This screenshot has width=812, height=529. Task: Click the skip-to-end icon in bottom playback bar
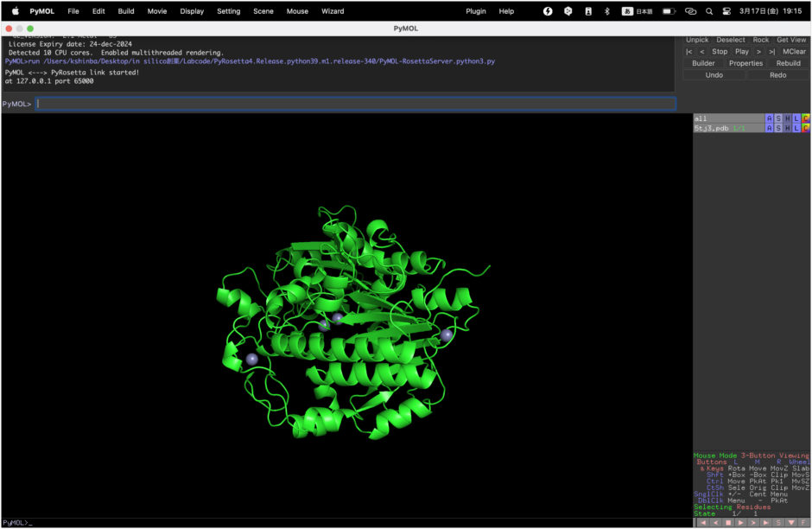(765, 523)
